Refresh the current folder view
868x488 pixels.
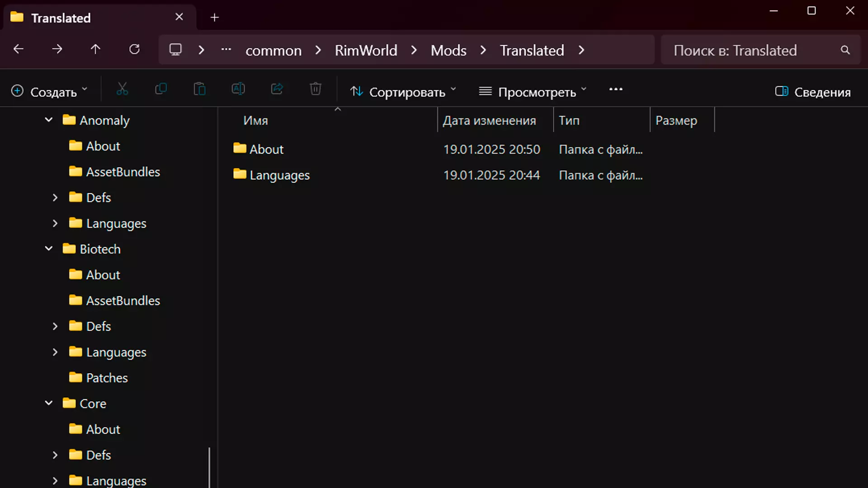point(134,49)
